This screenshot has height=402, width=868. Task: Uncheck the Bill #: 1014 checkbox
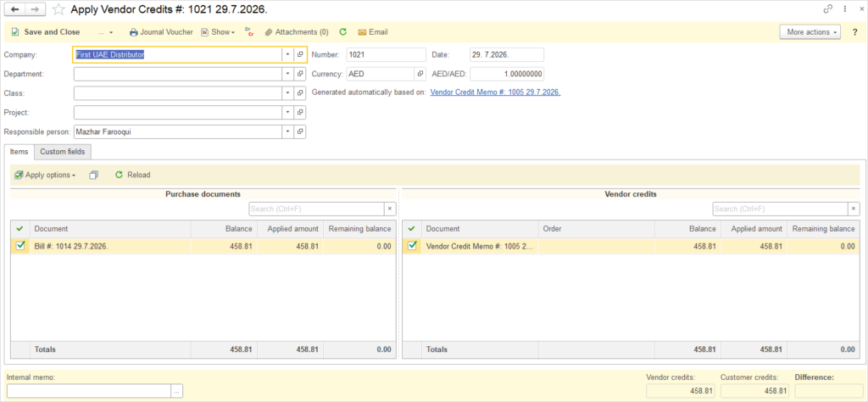[20, 246]
